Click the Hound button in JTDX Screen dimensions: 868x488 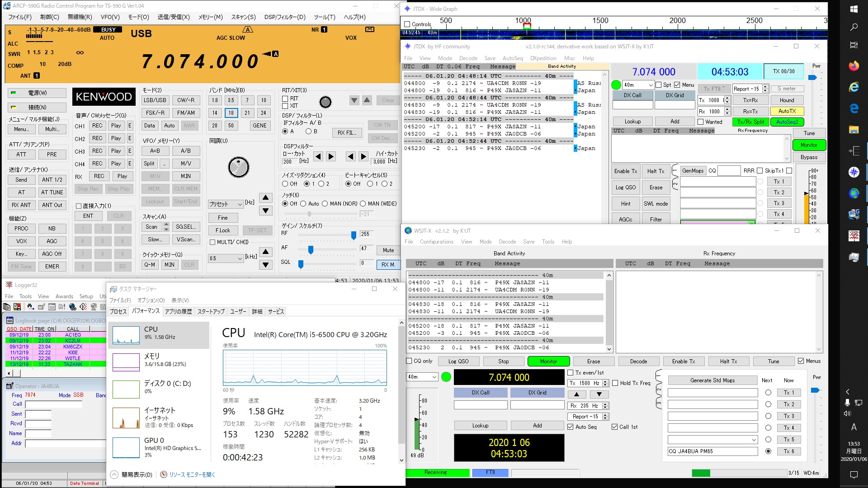click(x=787, y=100)
